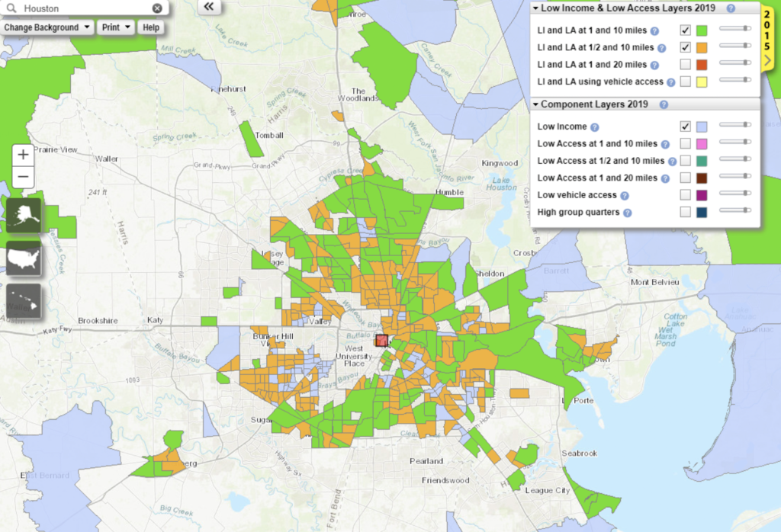Collapse Component Layers 2019 section

tap(535, 104)
